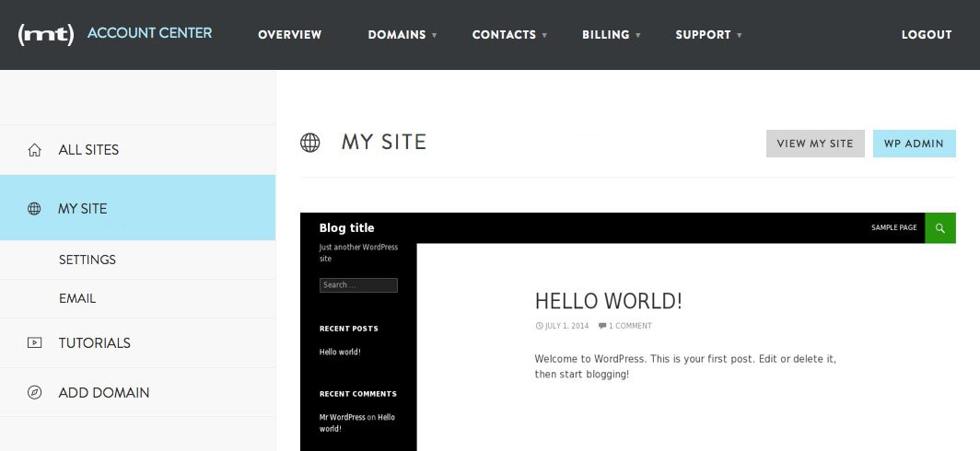Select My Site in the sidebar
Image resolution: width=980 pixels, height=451 pixels.
tap(137, 208)
